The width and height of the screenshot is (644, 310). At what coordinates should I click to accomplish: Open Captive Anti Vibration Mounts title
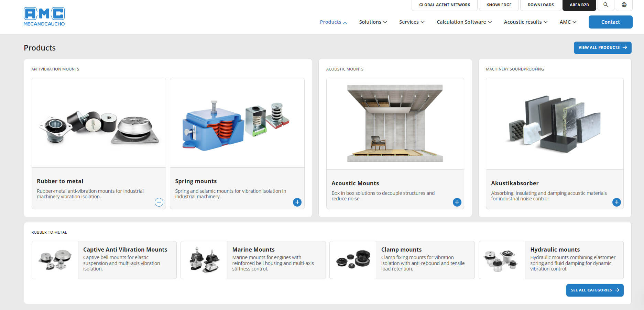point(125,250)
